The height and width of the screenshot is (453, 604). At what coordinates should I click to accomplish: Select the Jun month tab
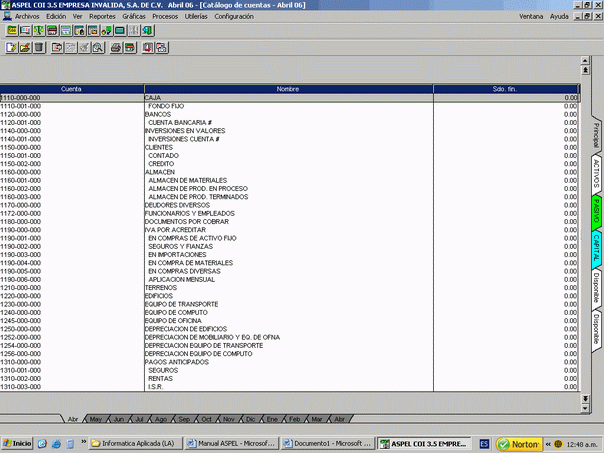(119, 419)
